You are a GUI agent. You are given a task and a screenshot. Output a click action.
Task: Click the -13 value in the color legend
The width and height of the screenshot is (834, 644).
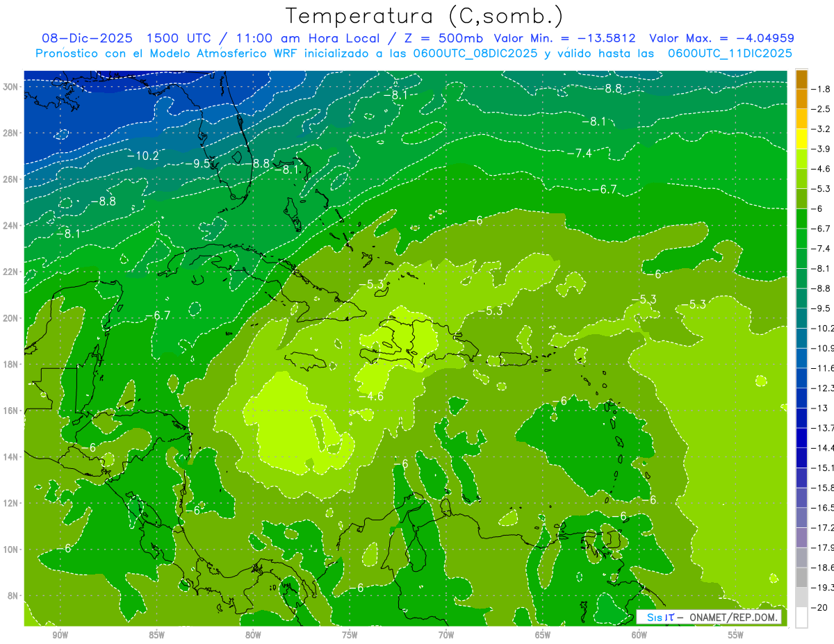820,408
